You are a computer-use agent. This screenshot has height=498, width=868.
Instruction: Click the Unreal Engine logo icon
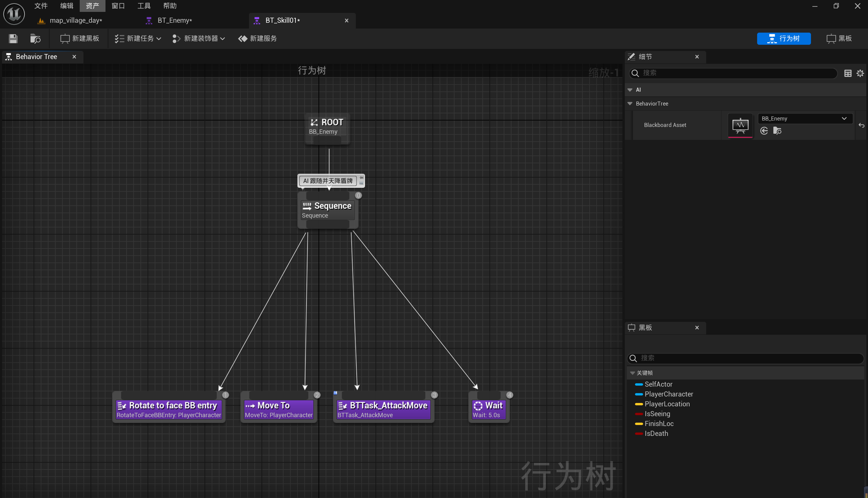[14, 14]
